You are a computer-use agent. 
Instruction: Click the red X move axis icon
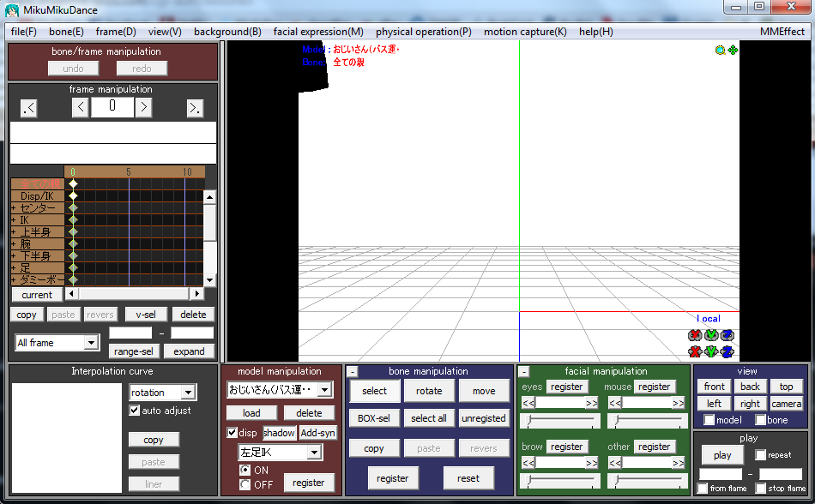(695, 351)
